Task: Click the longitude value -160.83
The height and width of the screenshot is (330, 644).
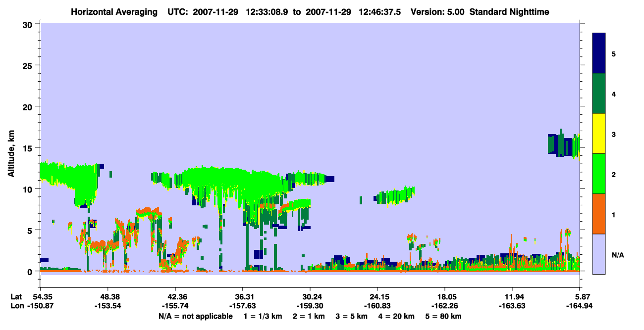Action: (x=377, y=306)
